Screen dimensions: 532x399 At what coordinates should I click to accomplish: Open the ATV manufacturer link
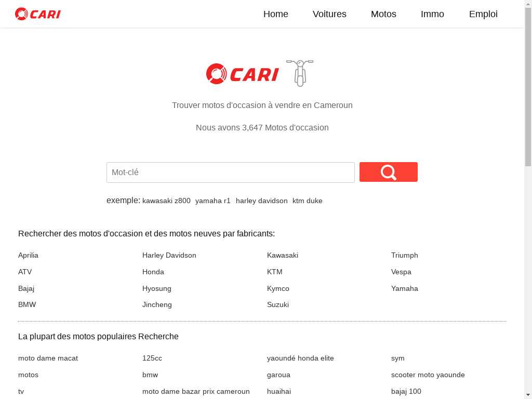[25, 272]
